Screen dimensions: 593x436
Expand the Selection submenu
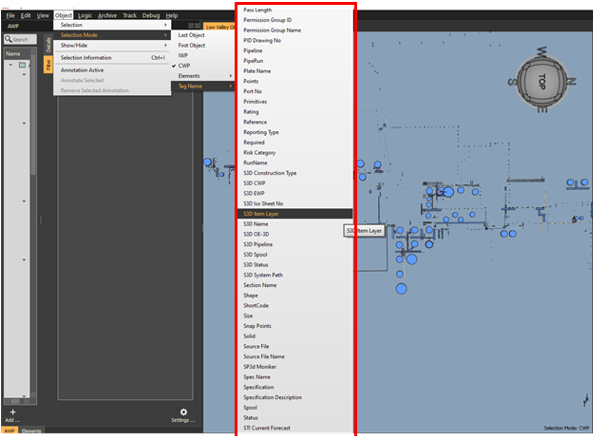tap(112, 25)
